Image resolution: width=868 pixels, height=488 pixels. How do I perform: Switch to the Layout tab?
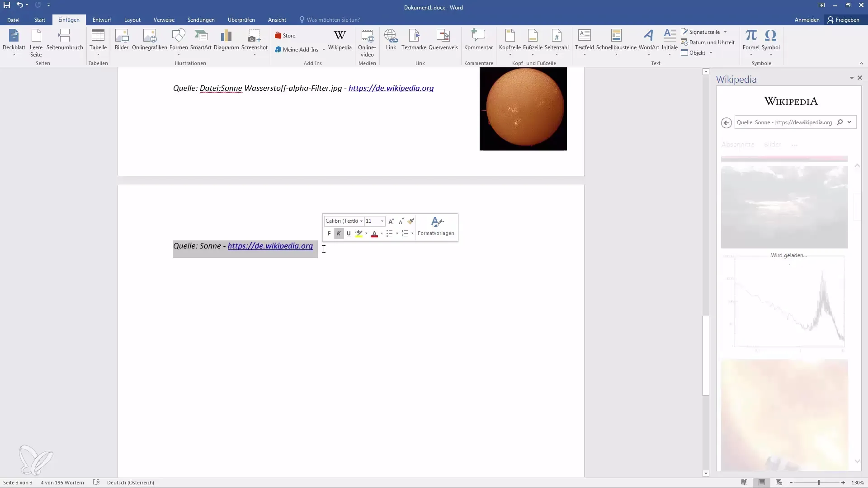[x=132, y=20]
